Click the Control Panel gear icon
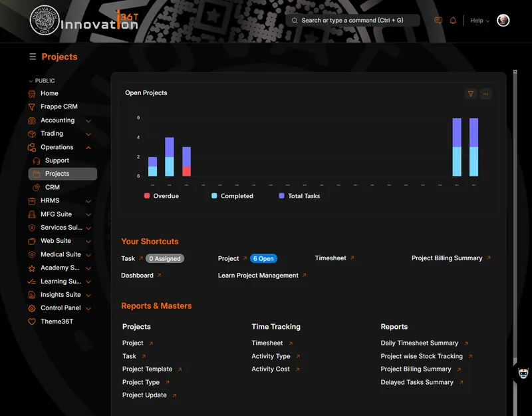The image size is (532, 416). 32,308
